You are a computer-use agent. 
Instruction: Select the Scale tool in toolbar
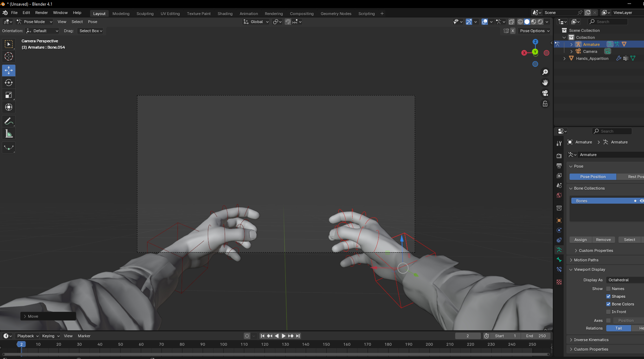(x=9, y=95)
